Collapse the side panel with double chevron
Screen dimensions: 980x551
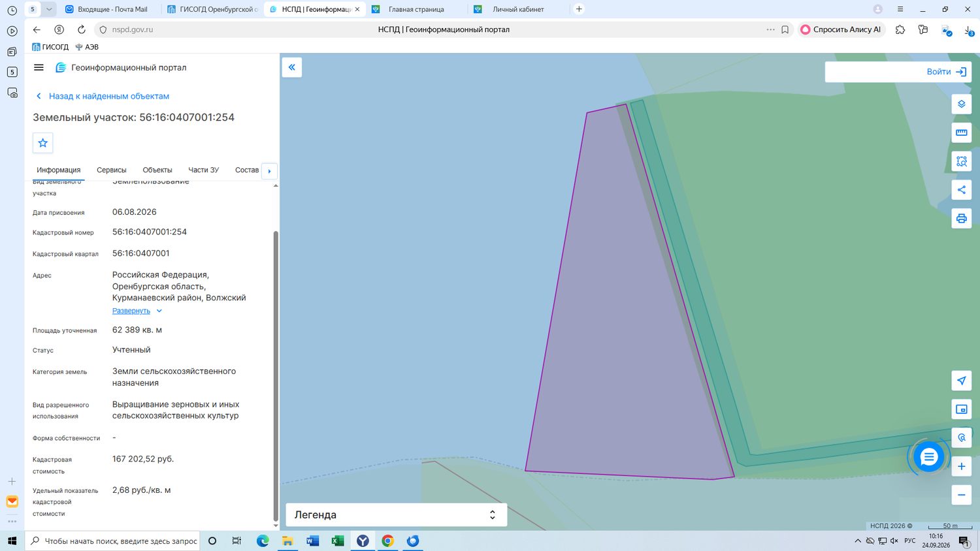tap(292, 67)
